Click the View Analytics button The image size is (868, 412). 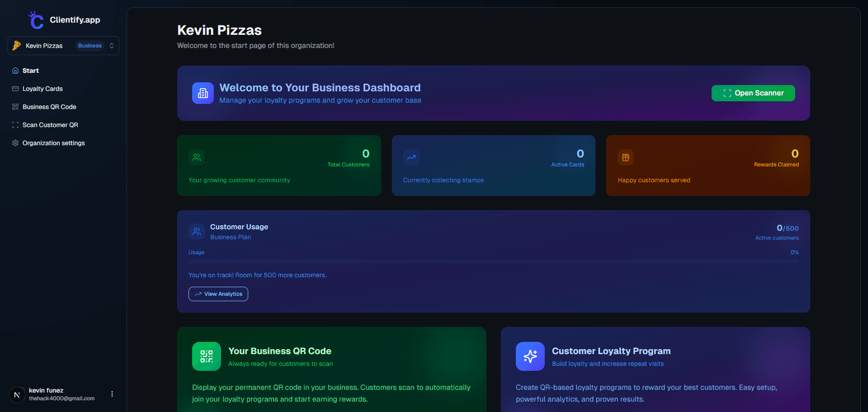coord(218,294)
